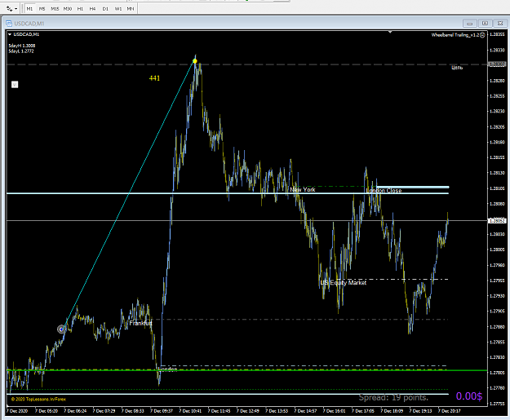Open the chart tools dropdown in the toolbar
Viewport: 510px width, 420px height.
(x=12, y=9)
